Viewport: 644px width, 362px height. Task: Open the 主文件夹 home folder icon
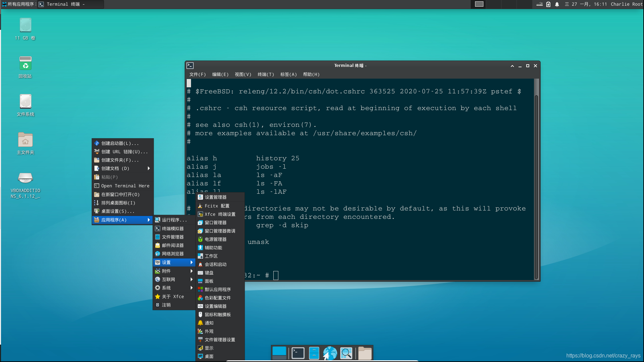25,144
